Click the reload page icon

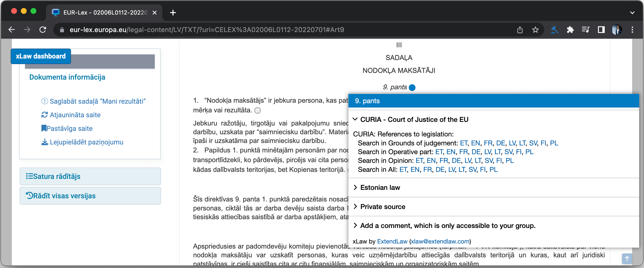(x=43, y=30)
